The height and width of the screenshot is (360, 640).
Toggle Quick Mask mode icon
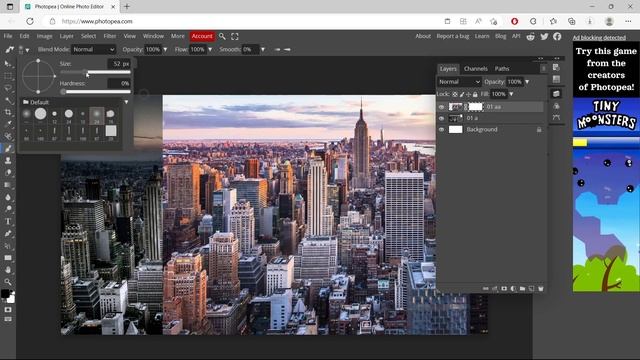[x=8, y=310]
